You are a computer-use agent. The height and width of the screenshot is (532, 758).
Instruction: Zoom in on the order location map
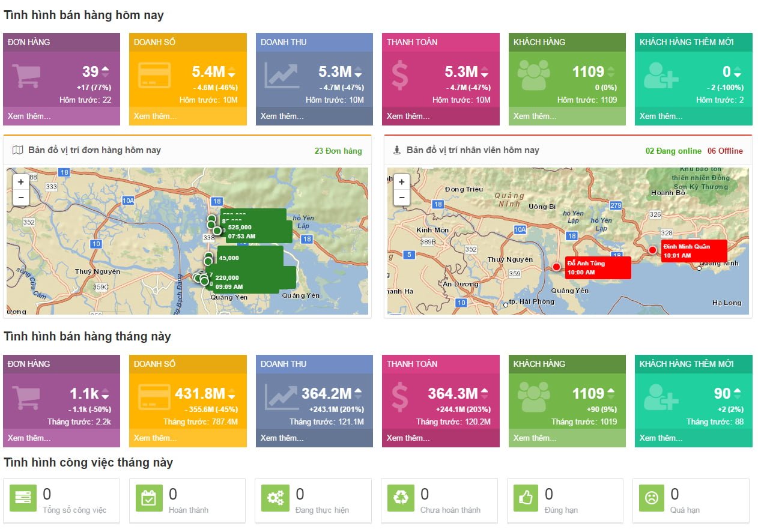[x=20, y=181]
